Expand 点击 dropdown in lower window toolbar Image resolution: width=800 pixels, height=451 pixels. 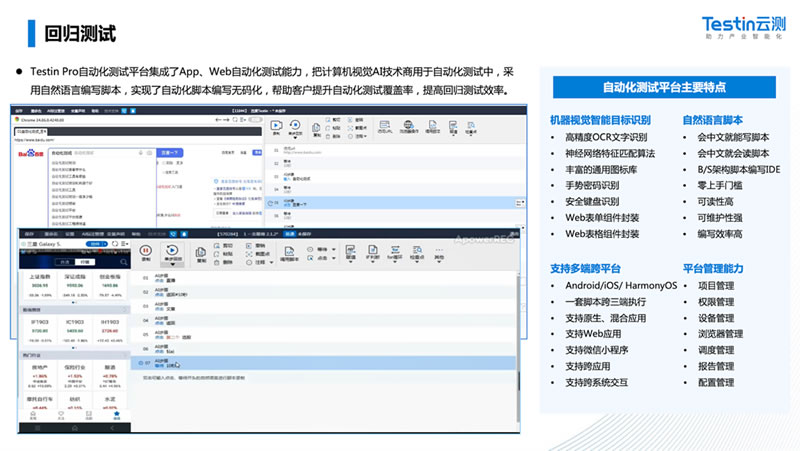tap(334, 258)
